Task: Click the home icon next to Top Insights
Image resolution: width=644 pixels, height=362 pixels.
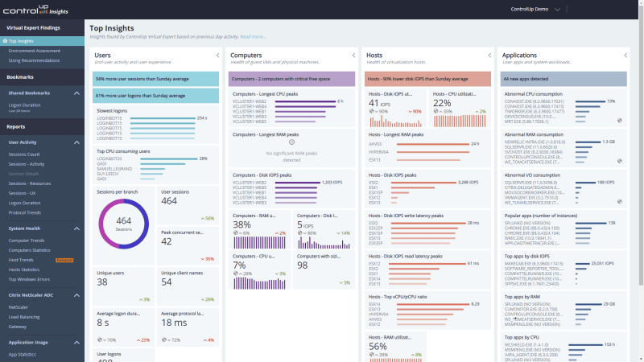Action: click(x=5, y=41)
